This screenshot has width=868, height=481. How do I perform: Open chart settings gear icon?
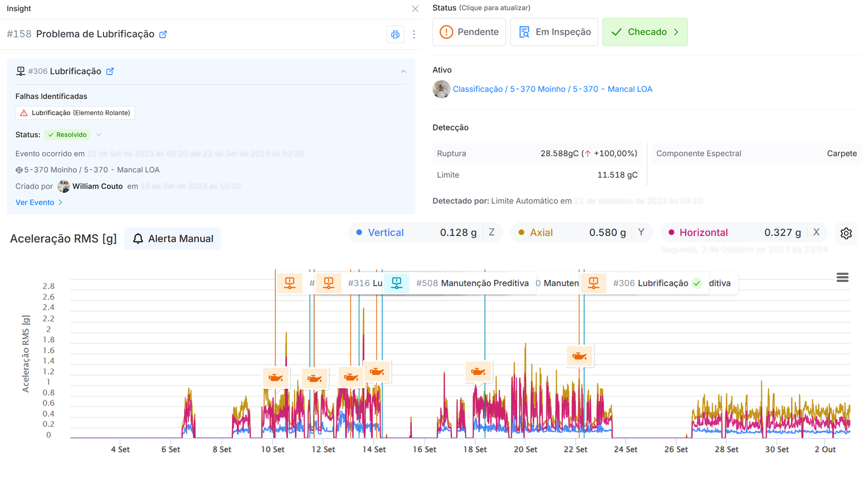pyautogui.click(x=846, y=233)
